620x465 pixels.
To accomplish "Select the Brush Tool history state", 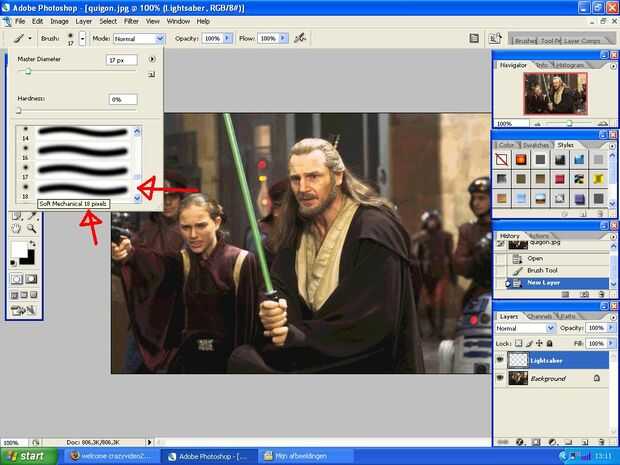I will (558, 270).
